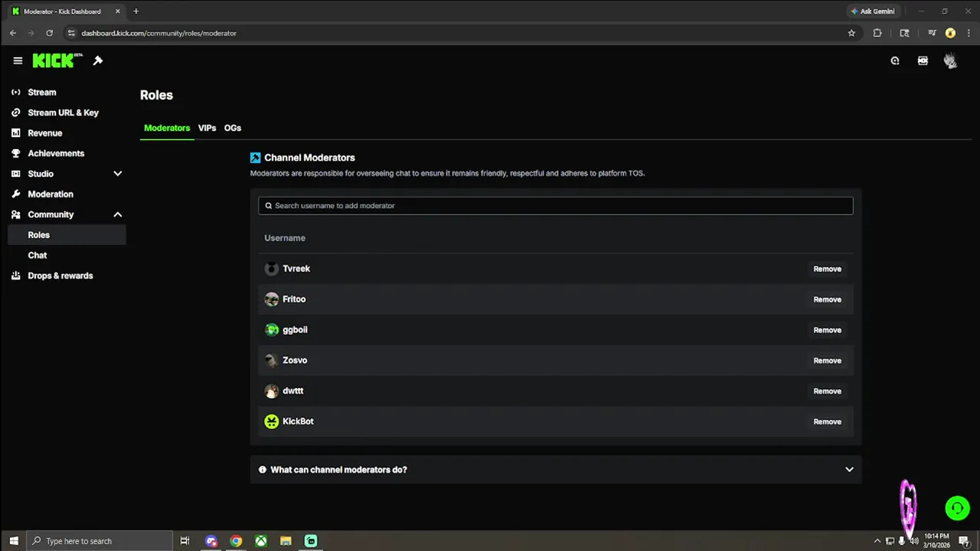Switch to the OGs tab

pyautogui.click(x=233, y=128)
